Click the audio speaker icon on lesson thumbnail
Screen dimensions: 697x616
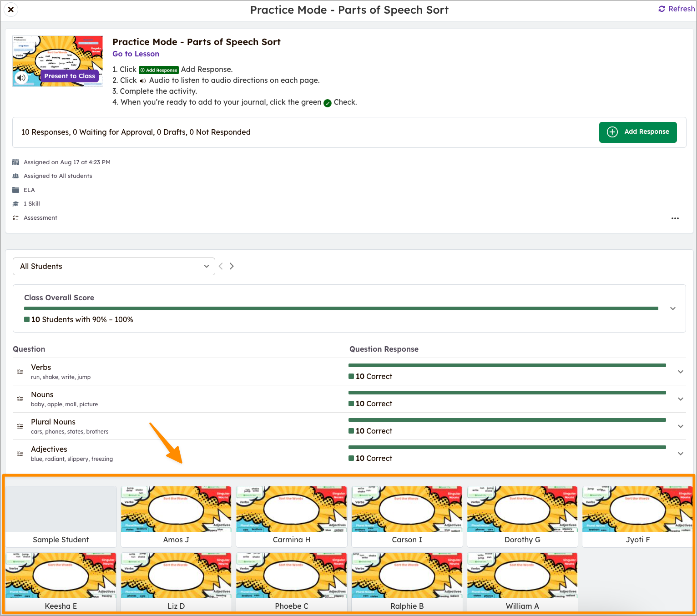click(21, 78)
